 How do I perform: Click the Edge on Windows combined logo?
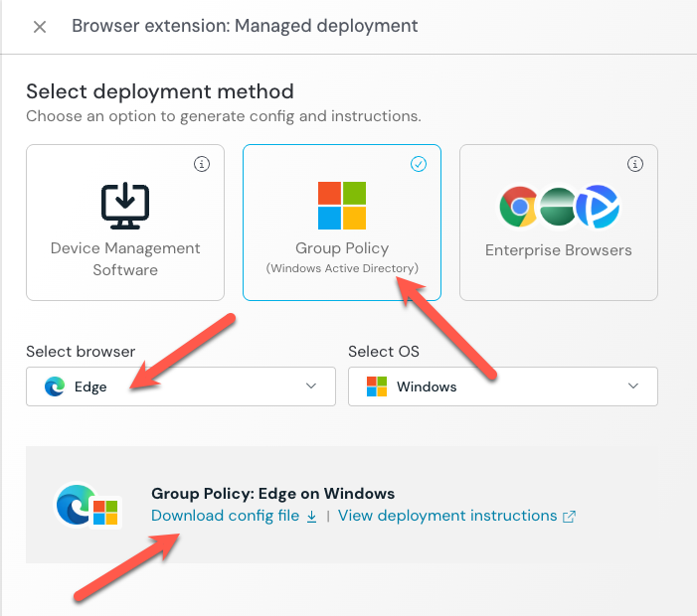pyautogui.click(x=88, y=506)
